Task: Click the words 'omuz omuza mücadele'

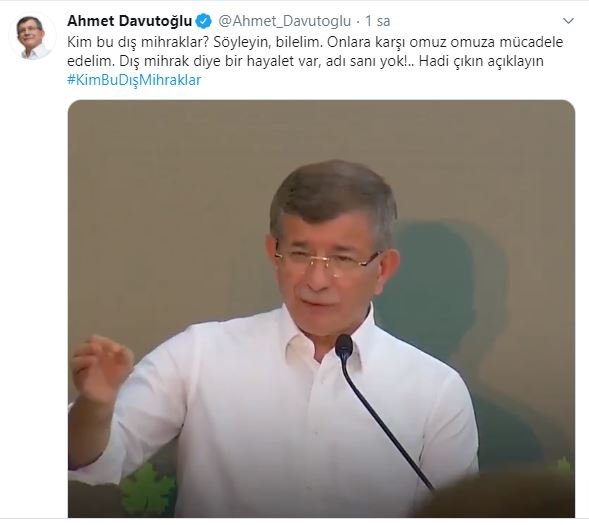Action: [486, 42]
